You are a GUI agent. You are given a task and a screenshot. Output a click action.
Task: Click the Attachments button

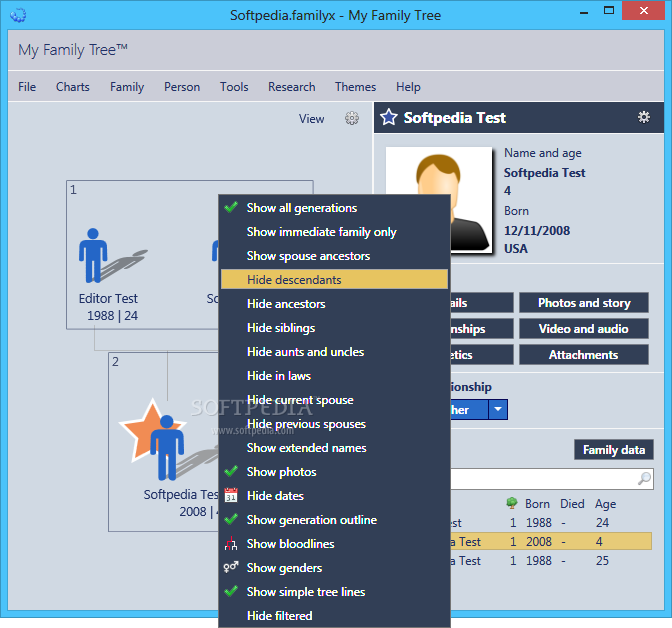584,355
